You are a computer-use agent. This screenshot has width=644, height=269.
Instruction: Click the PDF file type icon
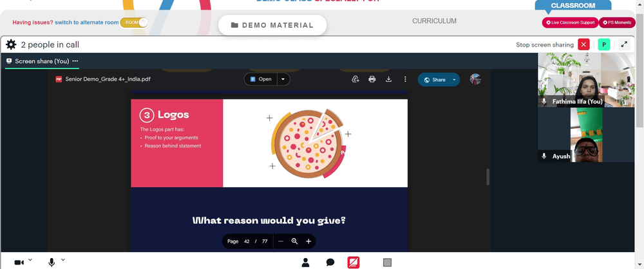click(59, 79)
